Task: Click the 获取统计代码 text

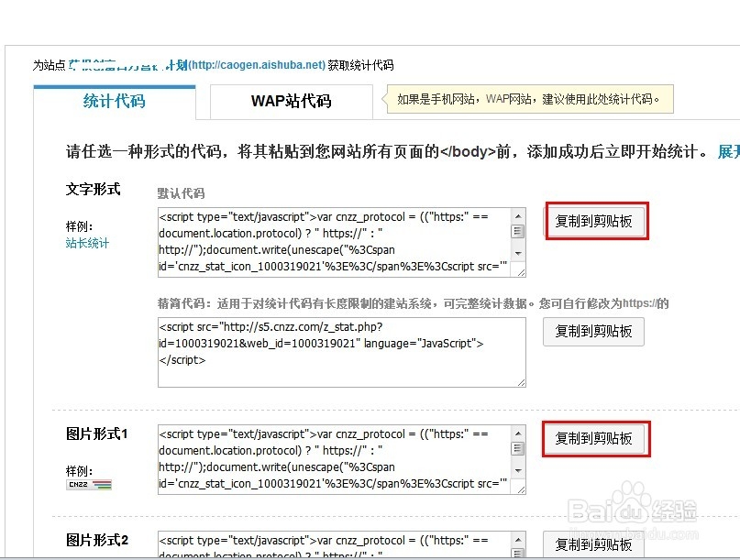Action: pos(360,65)
